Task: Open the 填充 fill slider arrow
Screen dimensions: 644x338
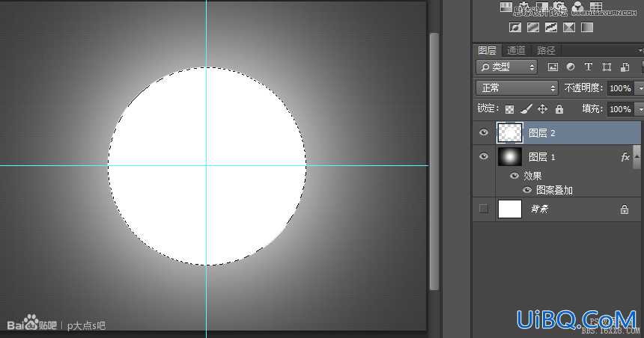Action: click(640, 109)
